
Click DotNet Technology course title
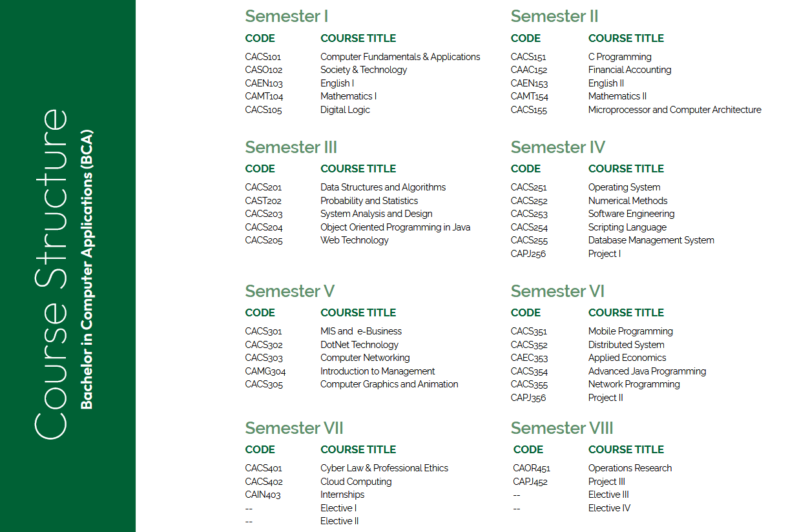click(x=359, y=345)
